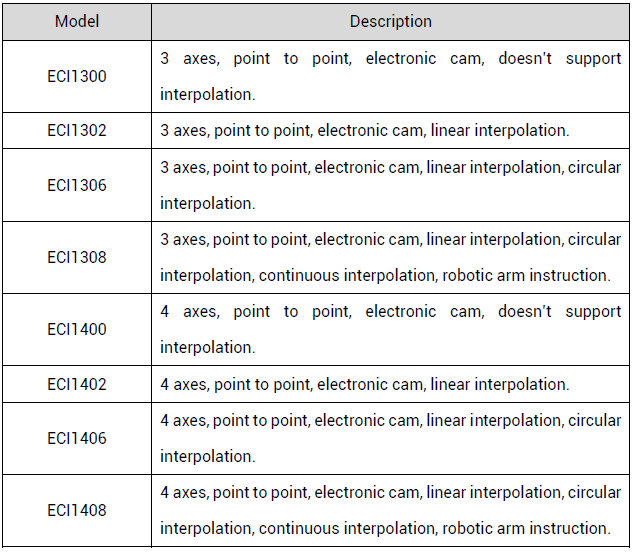
Task: Select the ECI1402 model cell
Action: click(x=77, y=384)
